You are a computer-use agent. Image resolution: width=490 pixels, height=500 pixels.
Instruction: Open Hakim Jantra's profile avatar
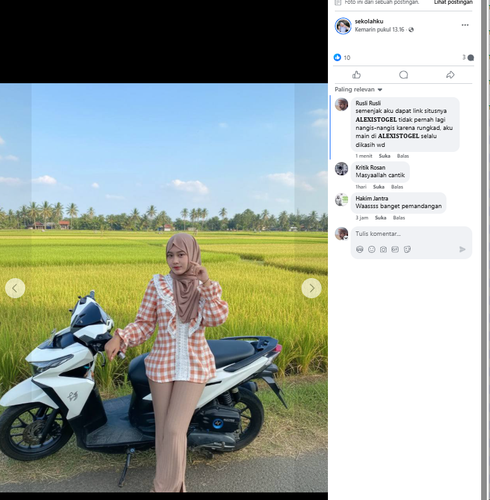[341, 200]
